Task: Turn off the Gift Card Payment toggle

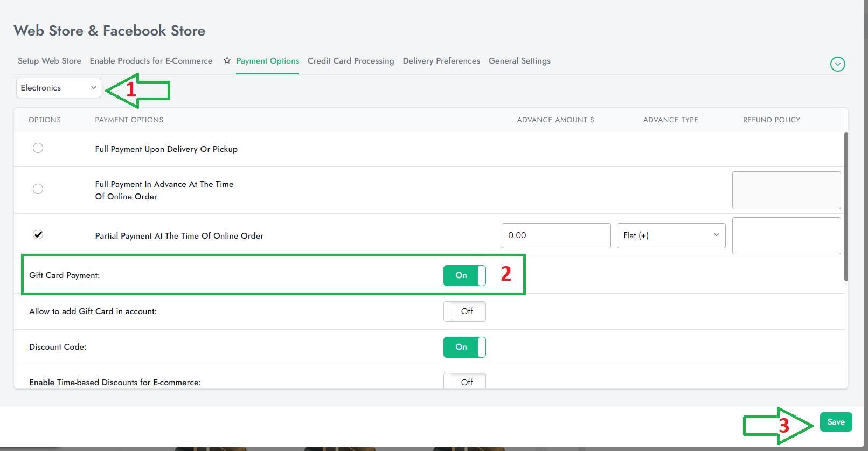Action: (464, 275)
